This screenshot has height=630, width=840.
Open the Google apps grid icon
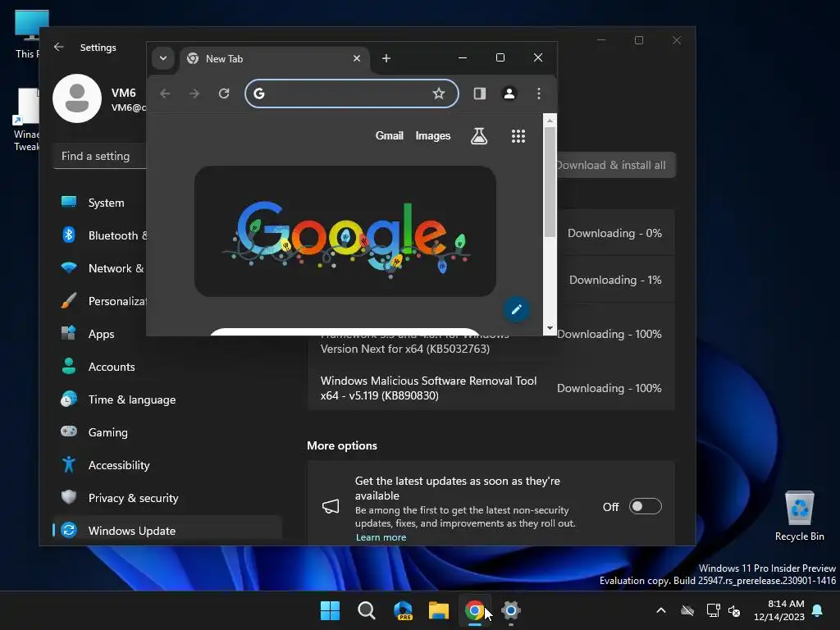tap(518, 136)
